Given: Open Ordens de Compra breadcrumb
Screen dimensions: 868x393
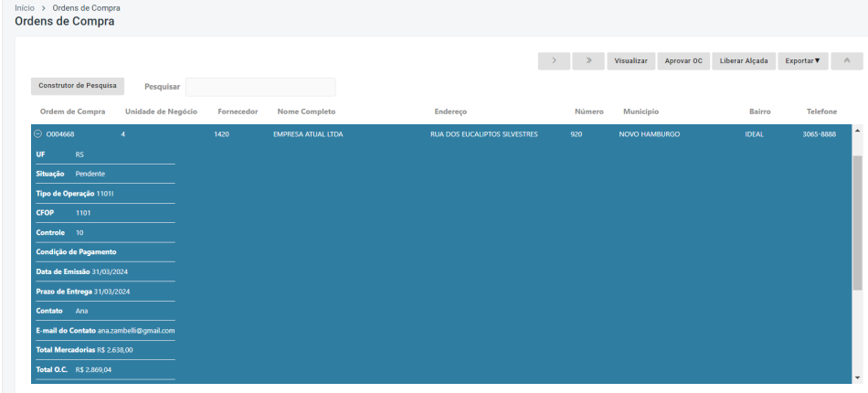Looking at the screenshot, I should click(x=86, y=8).
